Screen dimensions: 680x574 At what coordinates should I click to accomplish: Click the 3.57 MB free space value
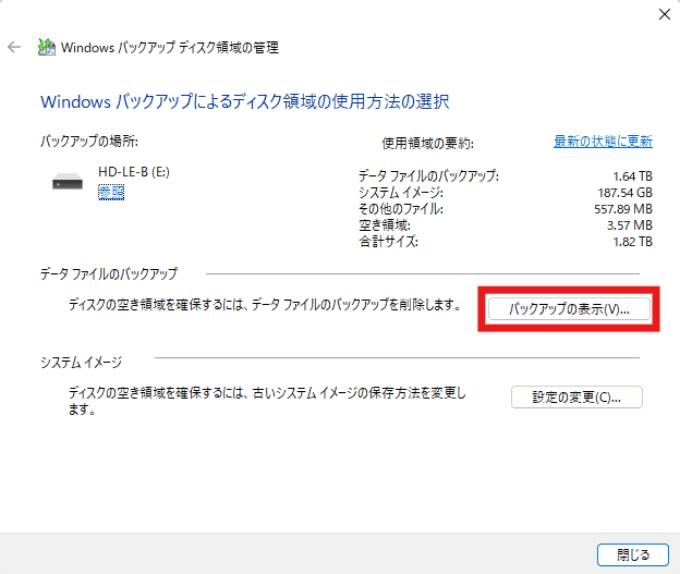(629, 225)
